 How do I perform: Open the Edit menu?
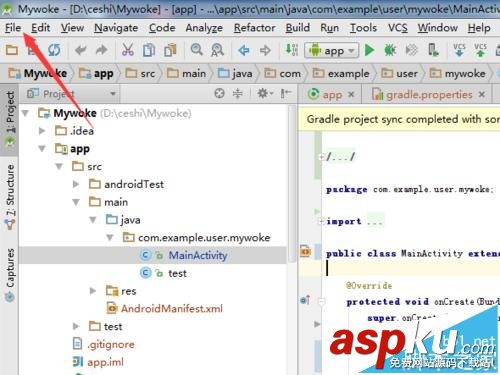[x=40, y=28]
